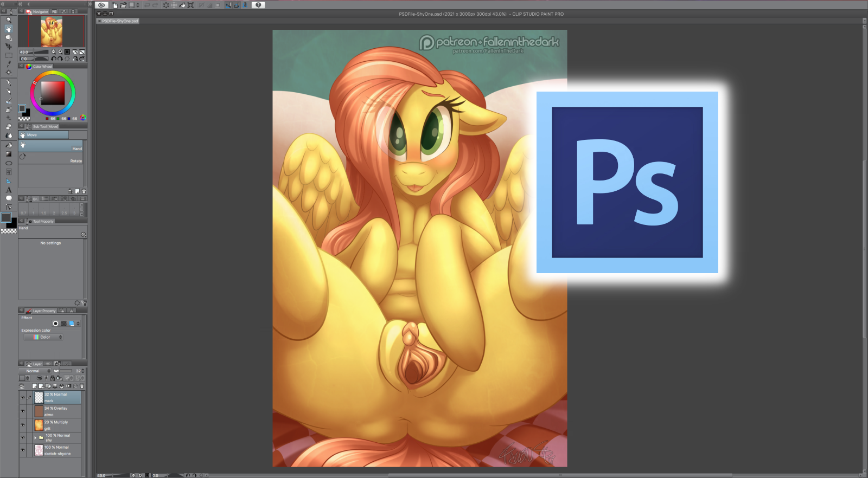The height and width of the screenshot is (478, 868).
Task: Click the Scale/Rotate transform icon in command bar
Action: click(190, 5)
